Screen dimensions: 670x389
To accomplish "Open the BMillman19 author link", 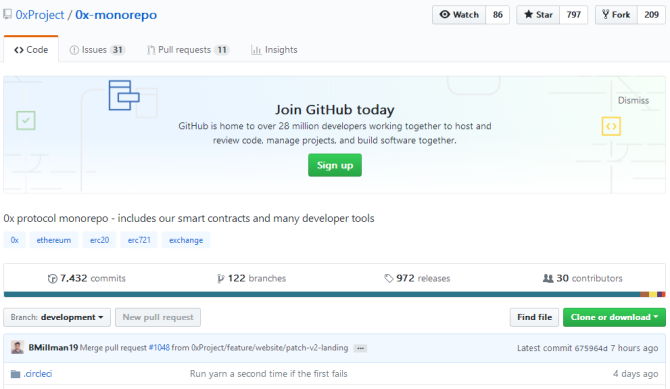I will click(53, 348).
